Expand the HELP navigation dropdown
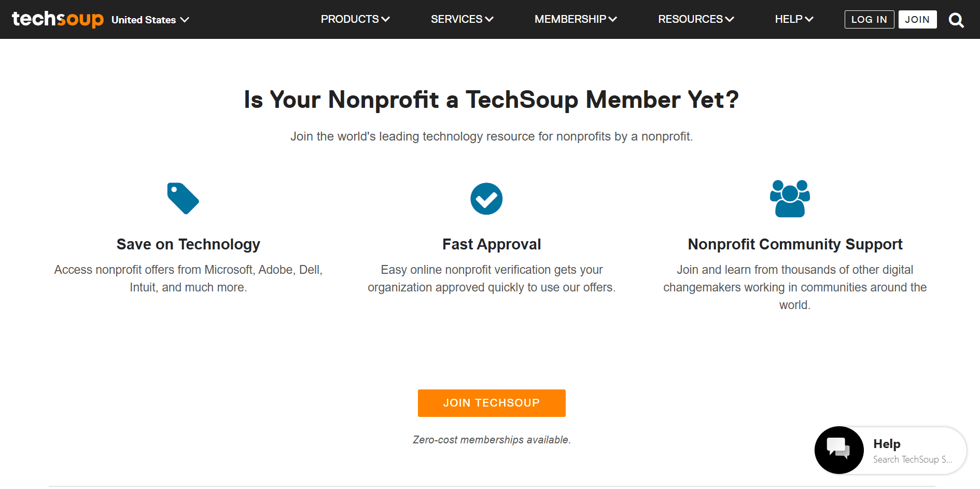The height and width of the screenshot is (489, 980). [793, 19]
